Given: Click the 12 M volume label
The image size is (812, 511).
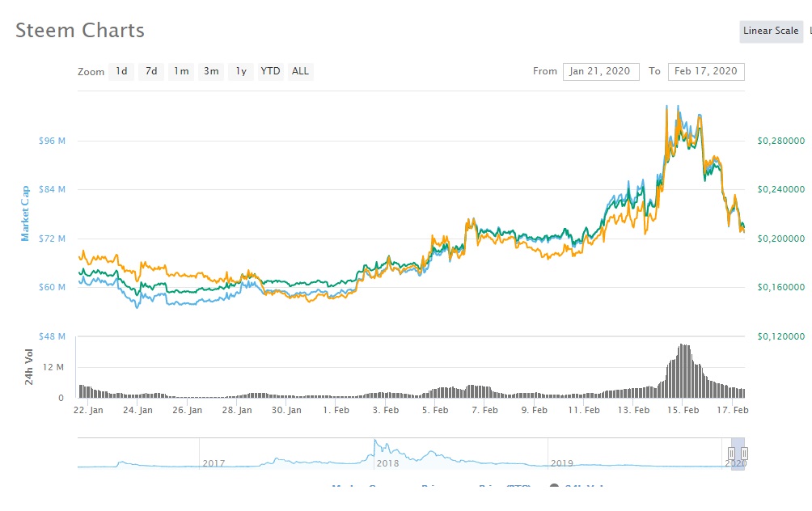Looking at the screenshot, I should [53, 367].
